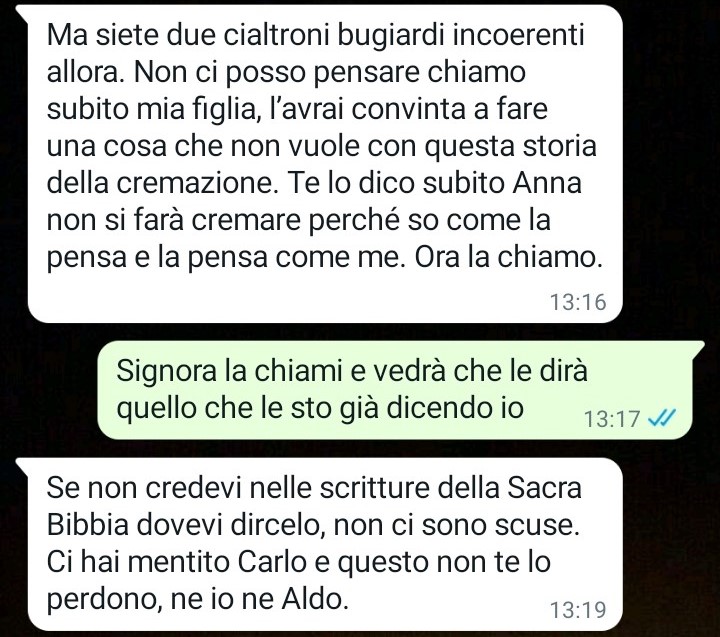Click the tail of the first white bubble

(22, 12)
